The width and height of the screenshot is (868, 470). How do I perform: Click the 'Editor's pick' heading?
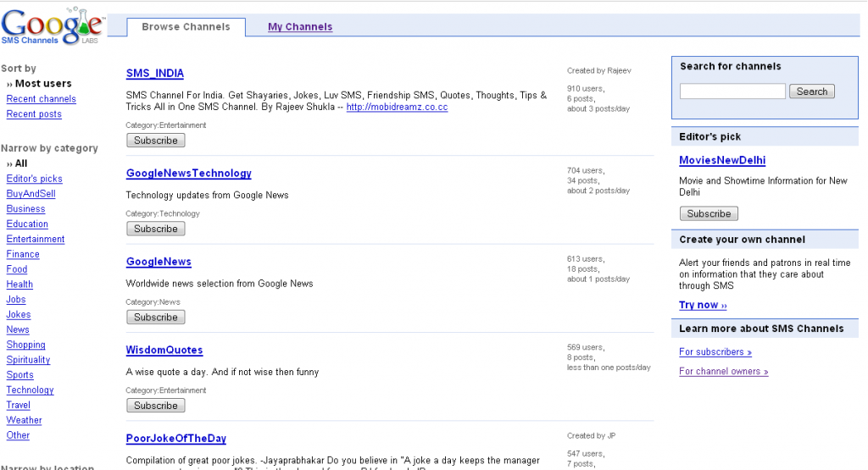point(709,136)
